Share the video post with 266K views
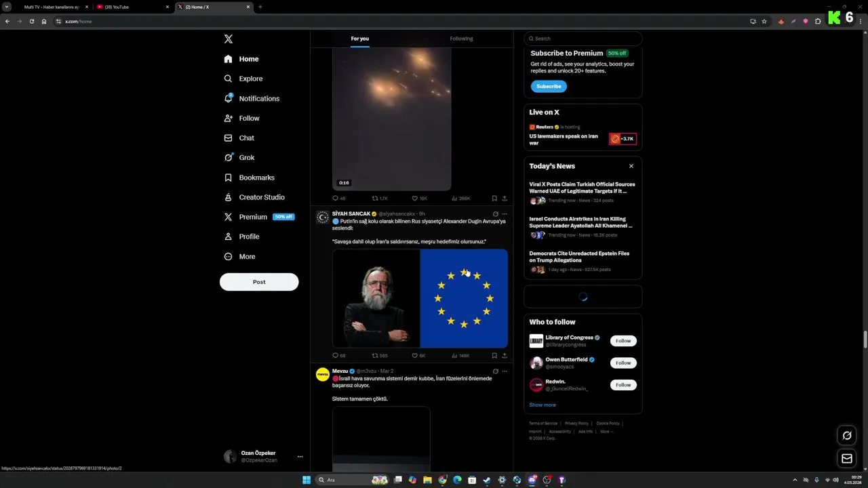 pos(505,199)
